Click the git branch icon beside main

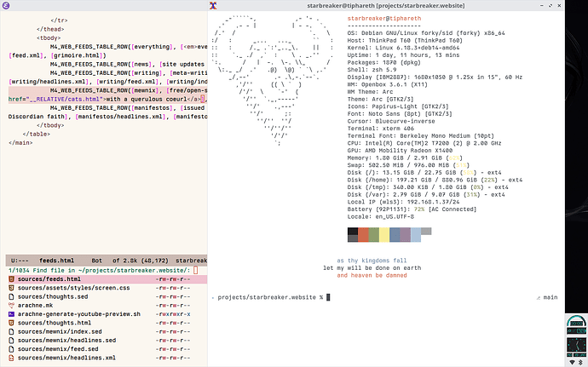(536, 297)
